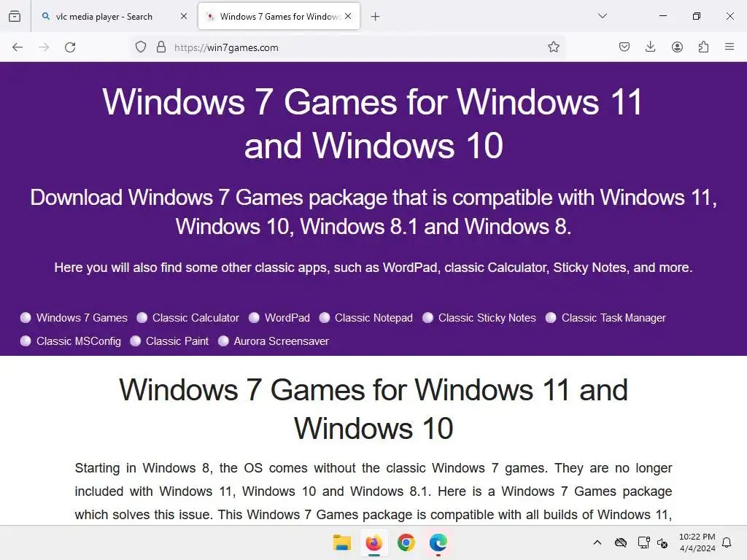Click the purple banner title heading
The height and width of the screenshot is (560, 747).
373,123
